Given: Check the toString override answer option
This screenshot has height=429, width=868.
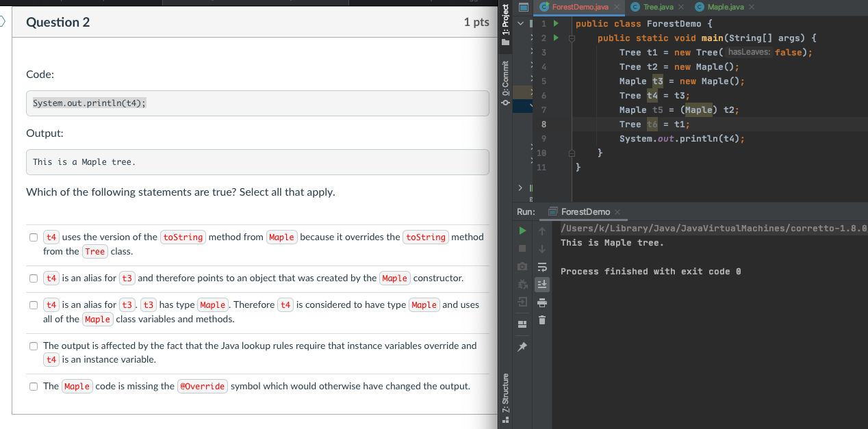Looking at the screenshot, I should 34,237.
